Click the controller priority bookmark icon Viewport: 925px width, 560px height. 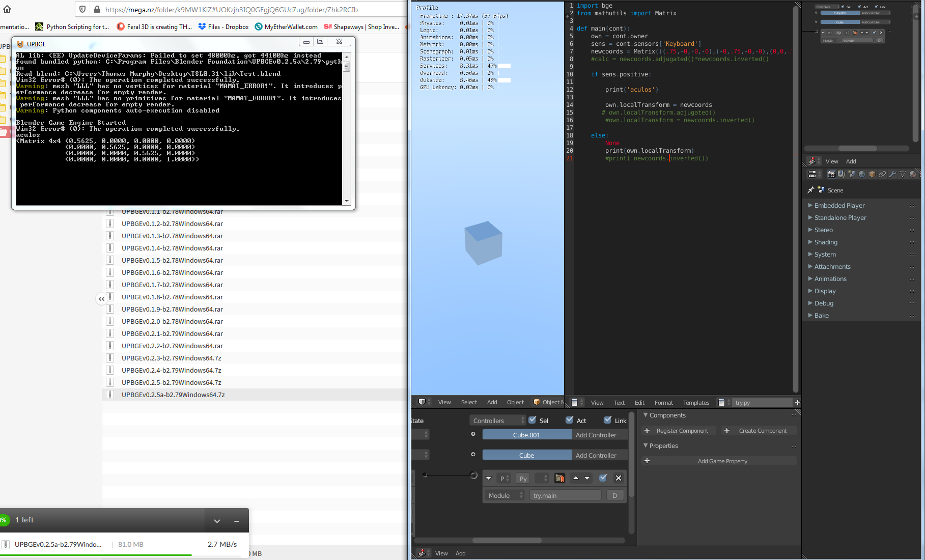(560, 478)
